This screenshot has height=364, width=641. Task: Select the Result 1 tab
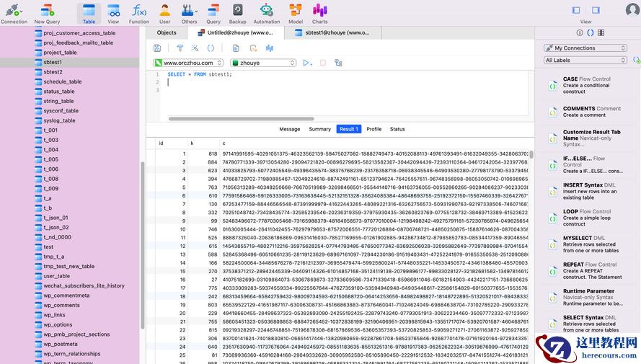(349, 129)
